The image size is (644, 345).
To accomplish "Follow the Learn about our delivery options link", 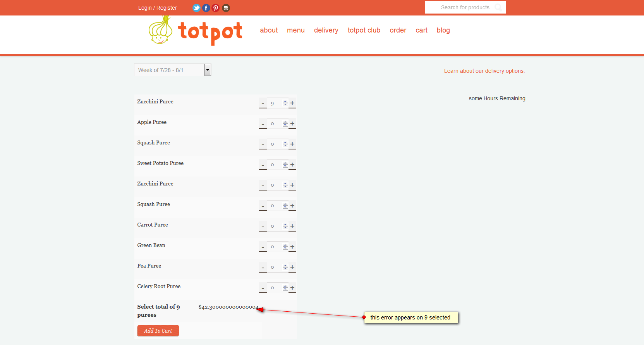I will (484, 71).
